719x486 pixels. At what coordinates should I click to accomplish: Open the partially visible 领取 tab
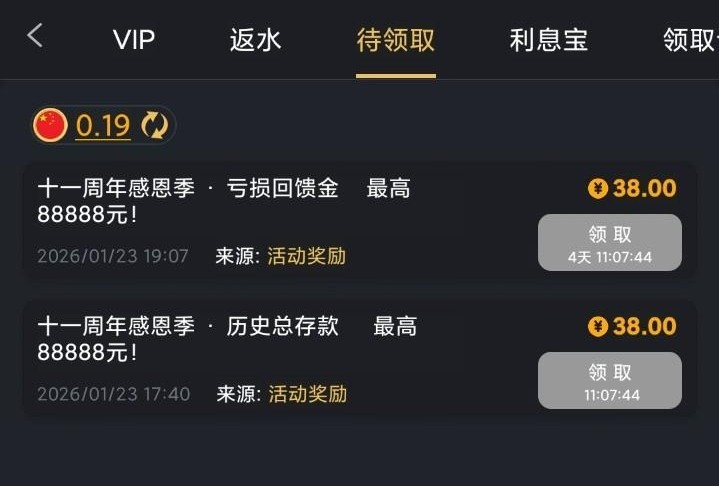690,40
